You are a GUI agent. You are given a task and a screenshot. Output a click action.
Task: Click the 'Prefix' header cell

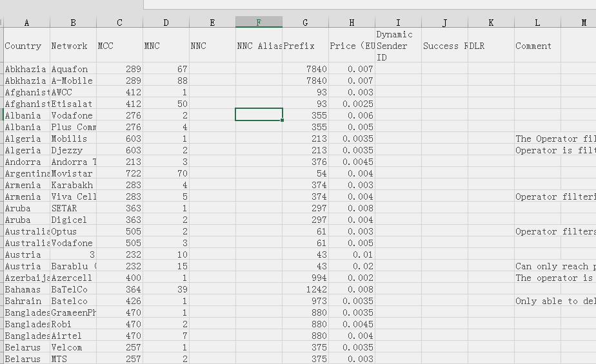click(305, 46)
